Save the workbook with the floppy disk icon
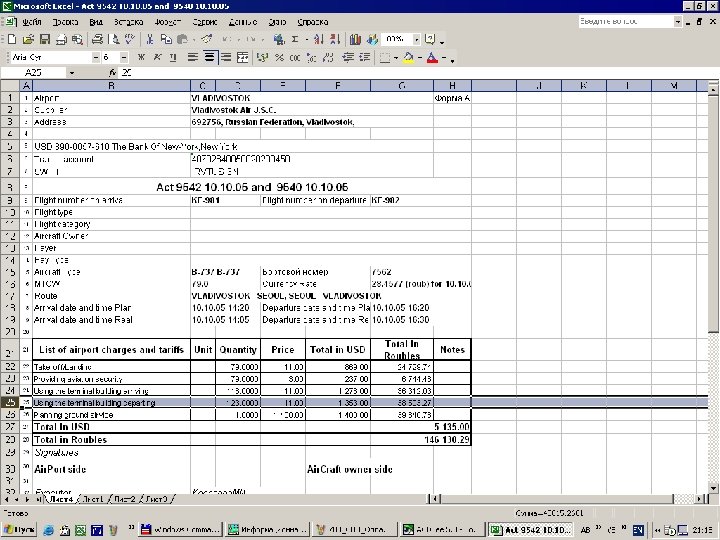Image resolution: width=720 pixels, height=540 pixels. [x=45, y=39]
